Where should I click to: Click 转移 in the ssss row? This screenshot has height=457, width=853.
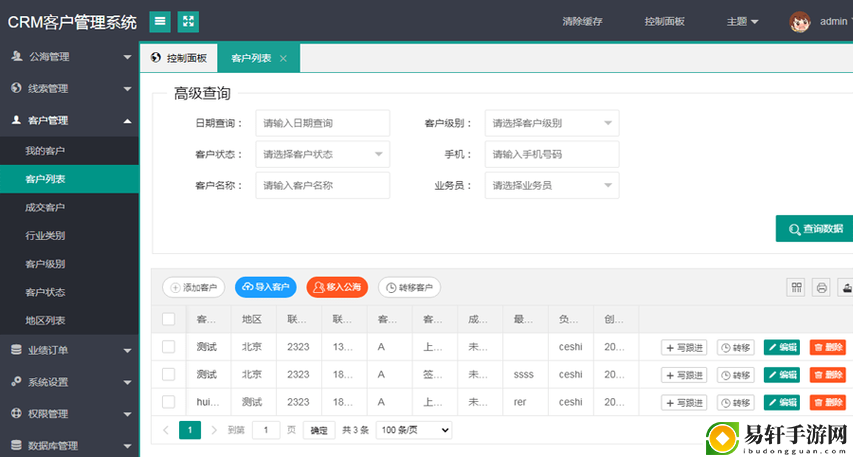coord(735,375)
